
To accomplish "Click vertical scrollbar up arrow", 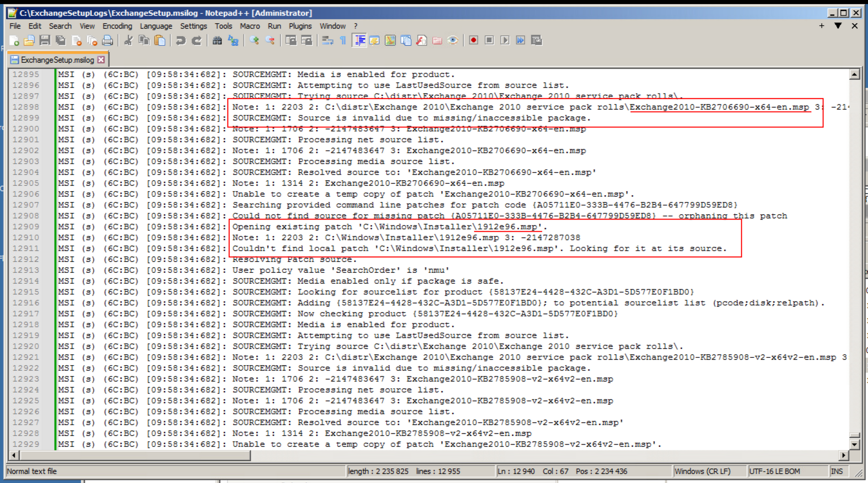I will click(854, 75).
